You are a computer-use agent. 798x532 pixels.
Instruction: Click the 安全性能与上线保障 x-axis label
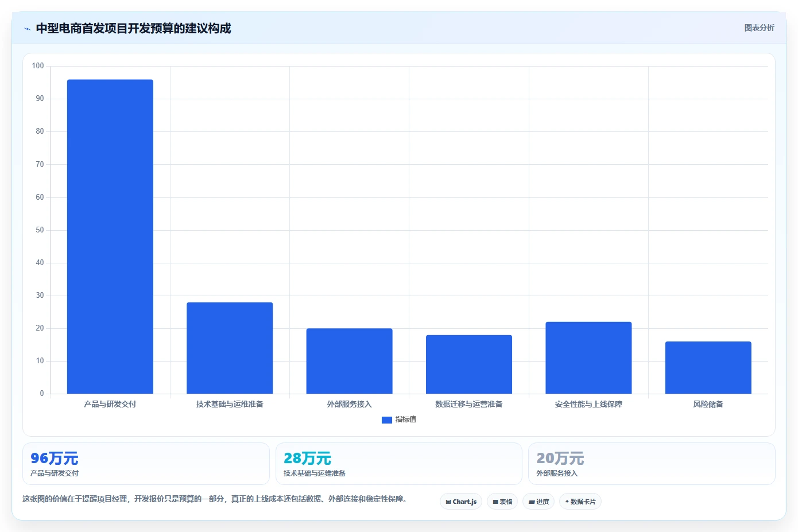(588, 404)
